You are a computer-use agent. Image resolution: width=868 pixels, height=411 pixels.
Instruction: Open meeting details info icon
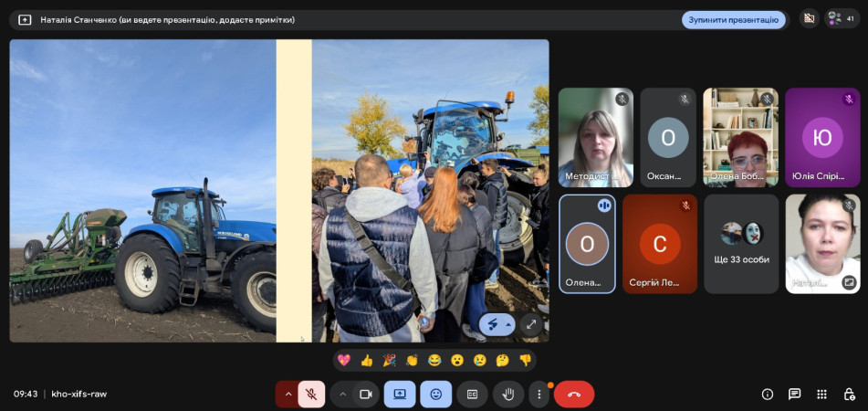768,395
